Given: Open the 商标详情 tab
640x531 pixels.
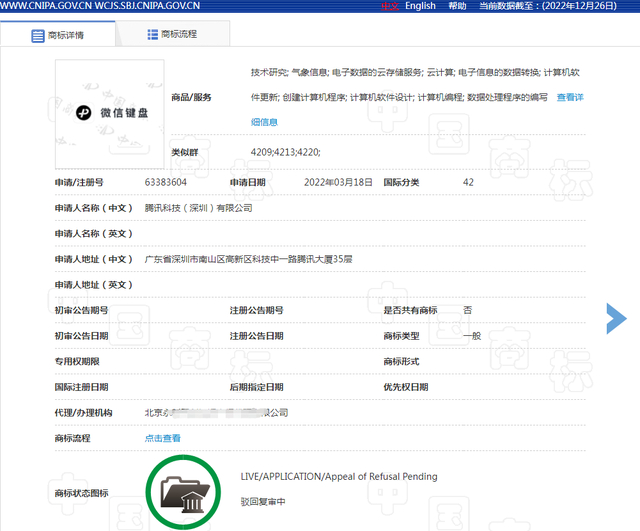Looking at the screenshot, I should pos(58,35).
